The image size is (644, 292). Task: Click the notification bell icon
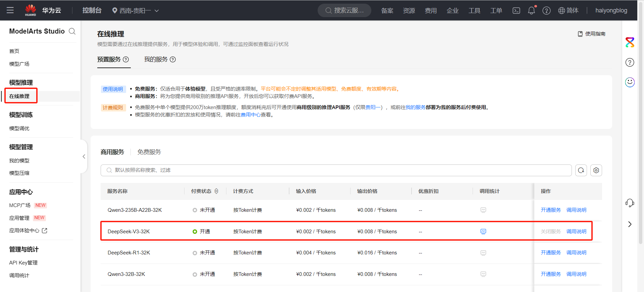(531, 11)
